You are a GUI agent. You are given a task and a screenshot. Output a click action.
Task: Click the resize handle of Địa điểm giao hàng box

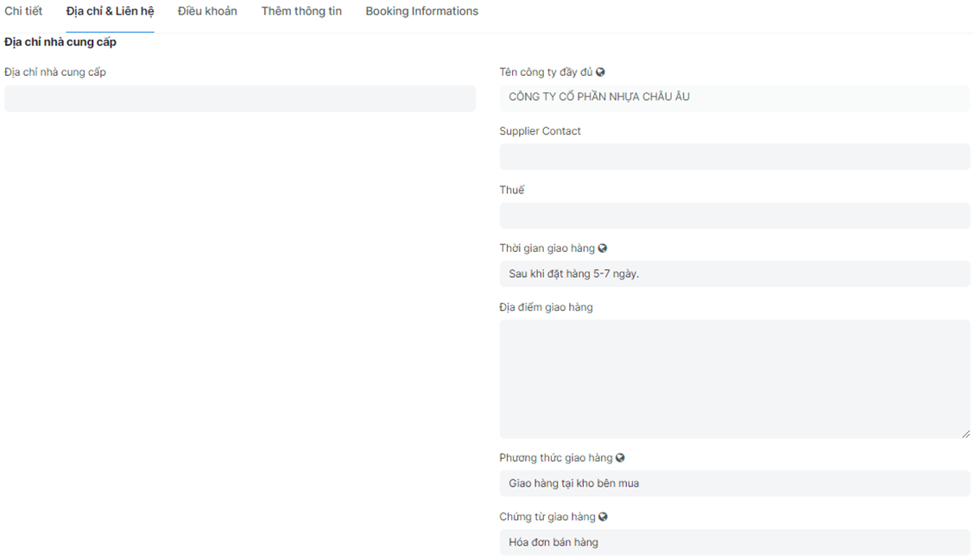point(965,433)
